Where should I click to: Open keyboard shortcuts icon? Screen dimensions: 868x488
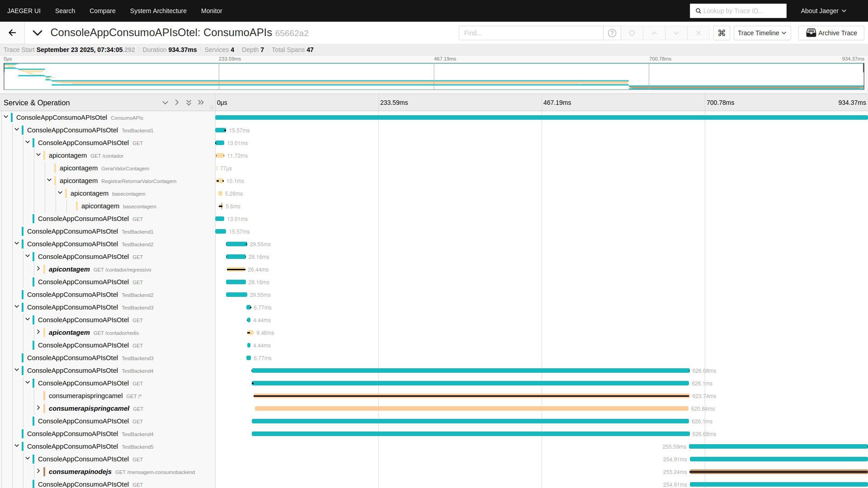point(722,33)
